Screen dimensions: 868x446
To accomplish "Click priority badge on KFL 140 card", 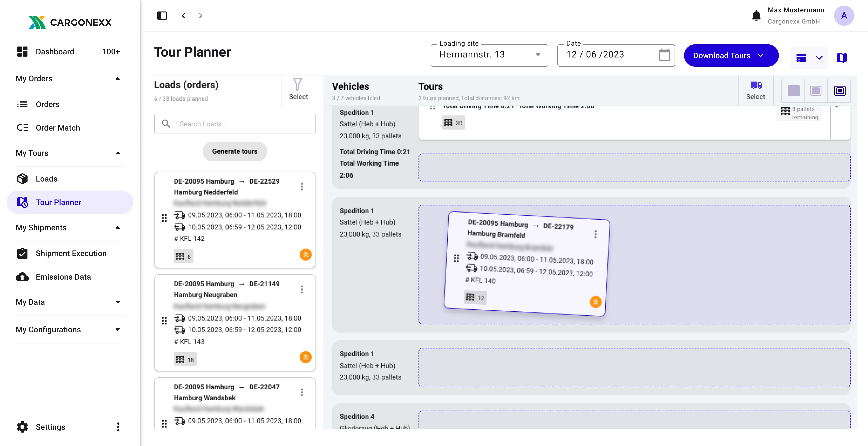I will (595, 302).
